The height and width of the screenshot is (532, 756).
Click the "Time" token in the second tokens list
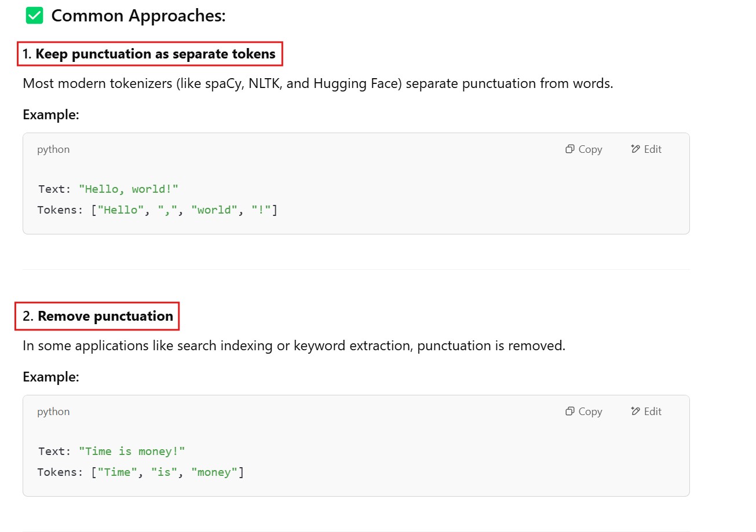(x=118, y=472)
